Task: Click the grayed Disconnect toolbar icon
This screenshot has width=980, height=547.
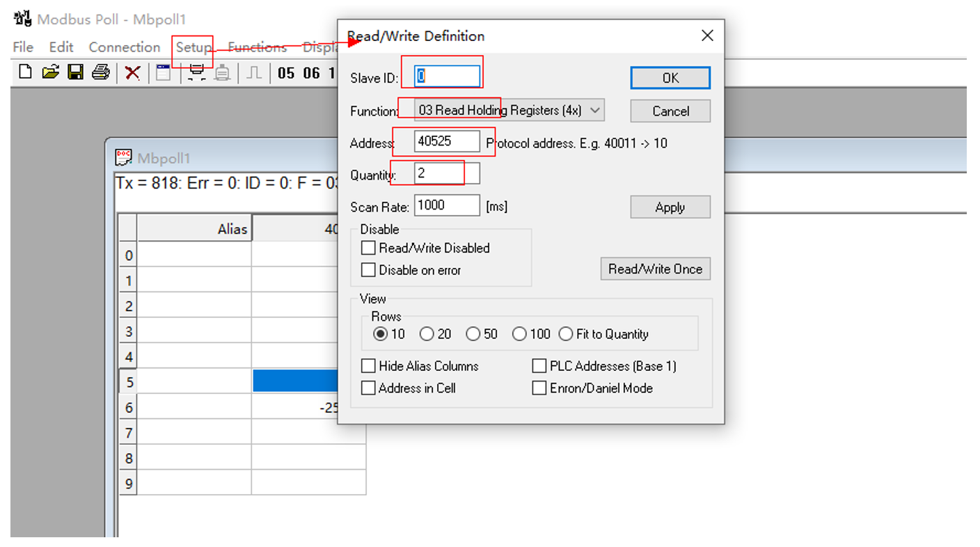Action: [x=222, y=72]
